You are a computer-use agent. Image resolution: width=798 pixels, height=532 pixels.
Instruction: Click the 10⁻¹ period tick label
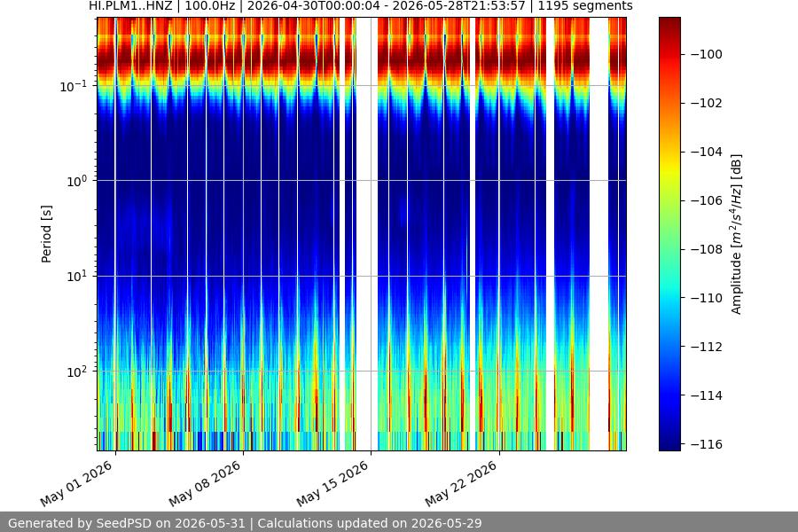[73, 85]
